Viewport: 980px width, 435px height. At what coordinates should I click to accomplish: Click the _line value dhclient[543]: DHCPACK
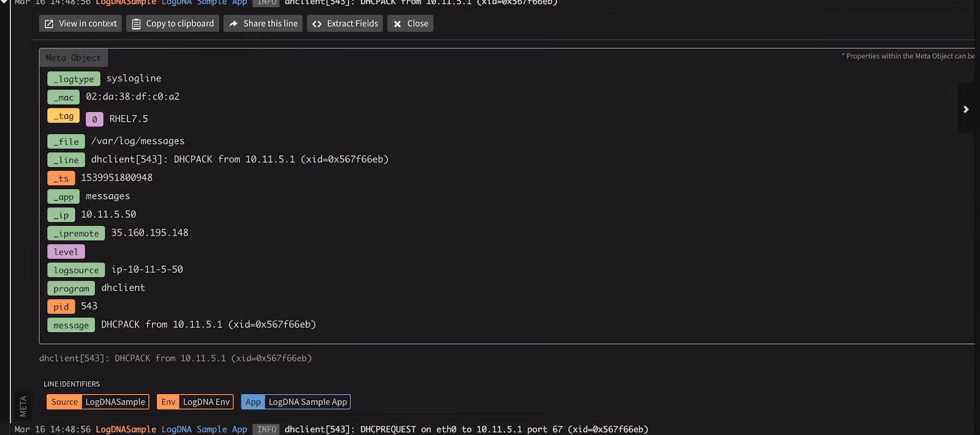(x=240, y=159)
